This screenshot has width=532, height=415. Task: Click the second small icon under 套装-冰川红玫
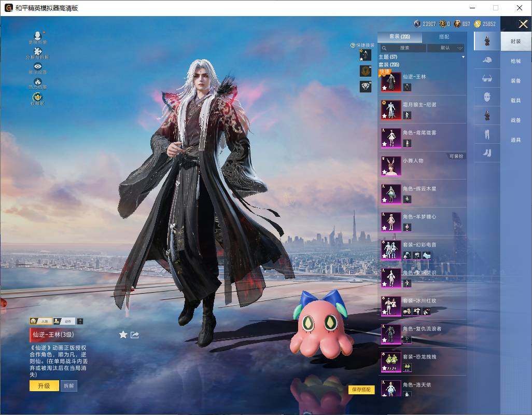click(417, 311)
